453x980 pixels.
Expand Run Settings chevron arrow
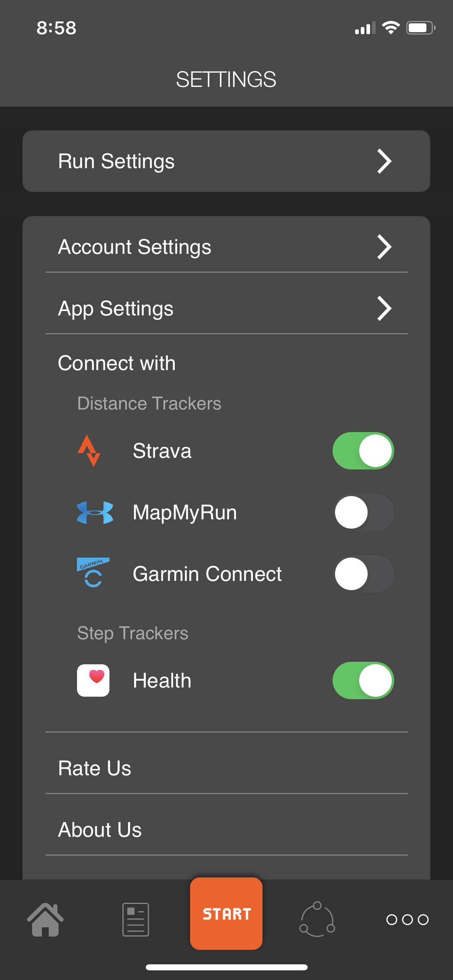[x=384, y=161]
